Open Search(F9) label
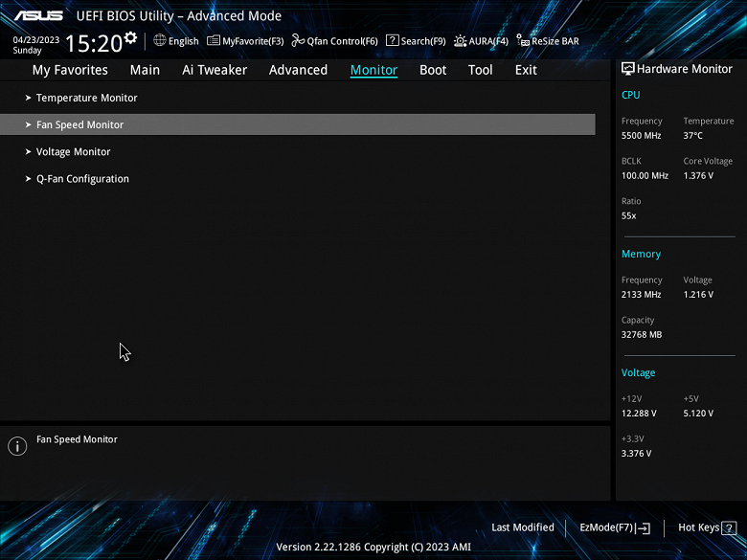747x560 pixels. point(423,41)
